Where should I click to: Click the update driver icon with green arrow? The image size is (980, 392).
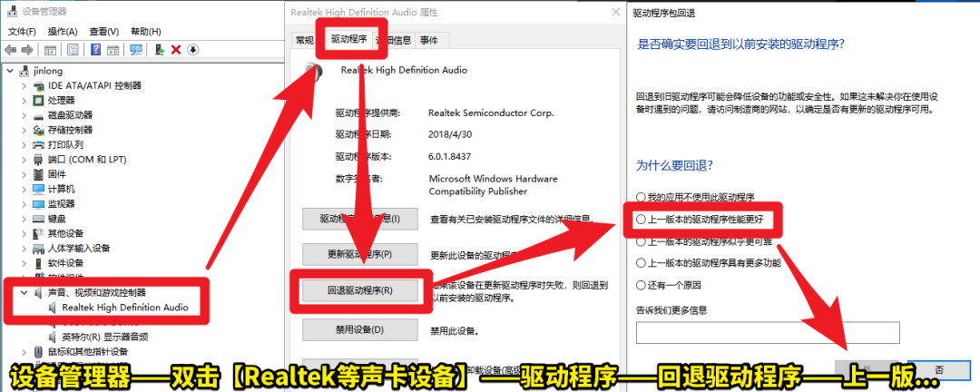click(160, 49)
